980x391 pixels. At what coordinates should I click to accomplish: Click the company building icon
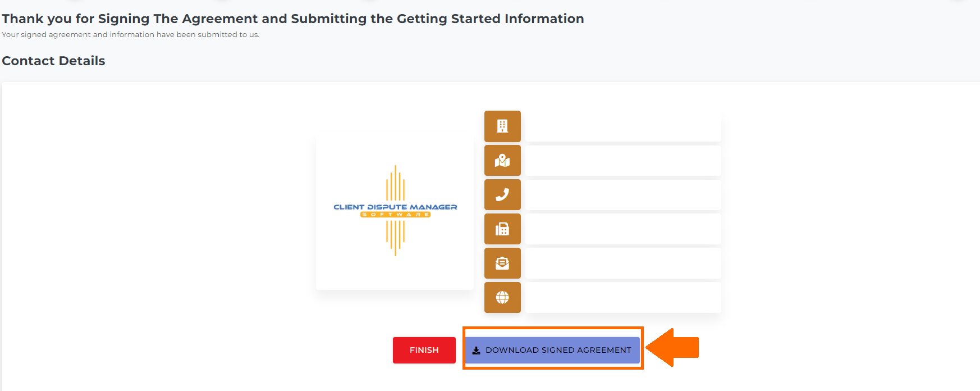click(x=502, y=126)
